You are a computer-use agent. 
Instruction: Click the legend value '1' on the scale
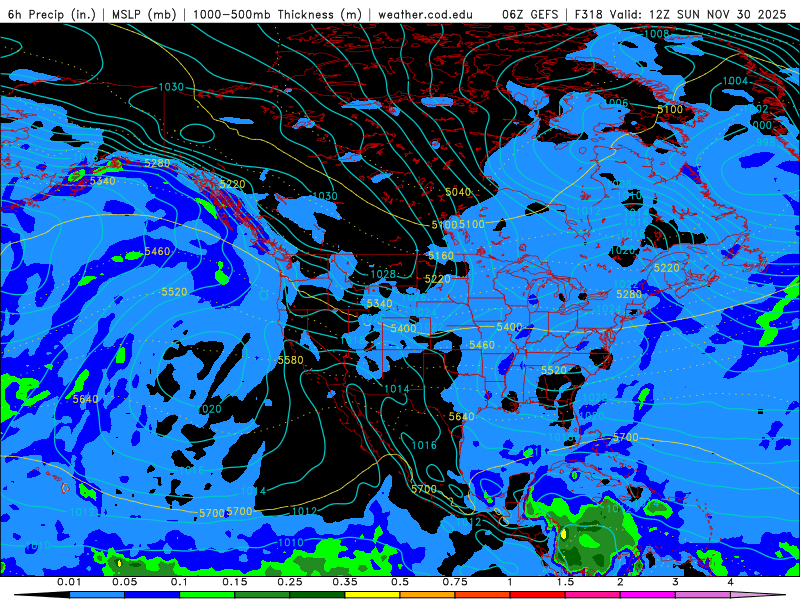(510, 582)
